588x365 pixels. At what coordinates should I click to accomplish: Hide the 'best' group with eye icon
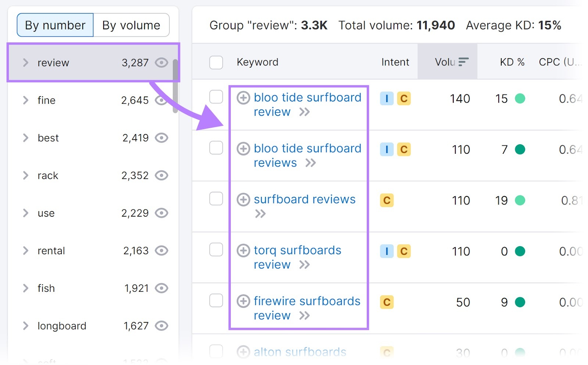tap(161, 138)
